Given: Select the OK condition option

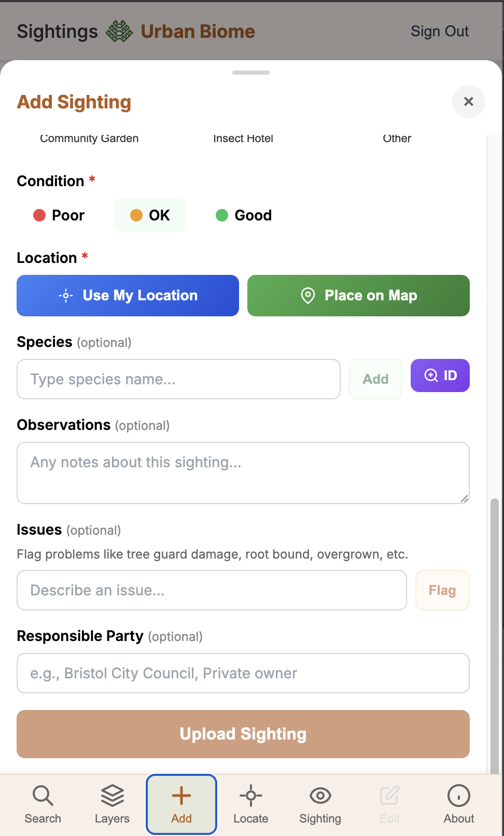Looking at the screenshot, I should [150, 215].
